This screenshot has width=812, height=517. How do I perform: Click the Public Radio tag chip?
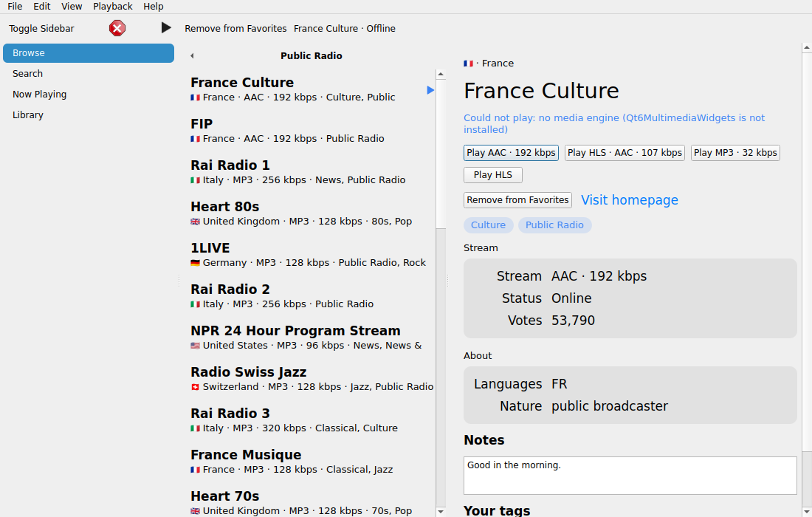point(554,225)
